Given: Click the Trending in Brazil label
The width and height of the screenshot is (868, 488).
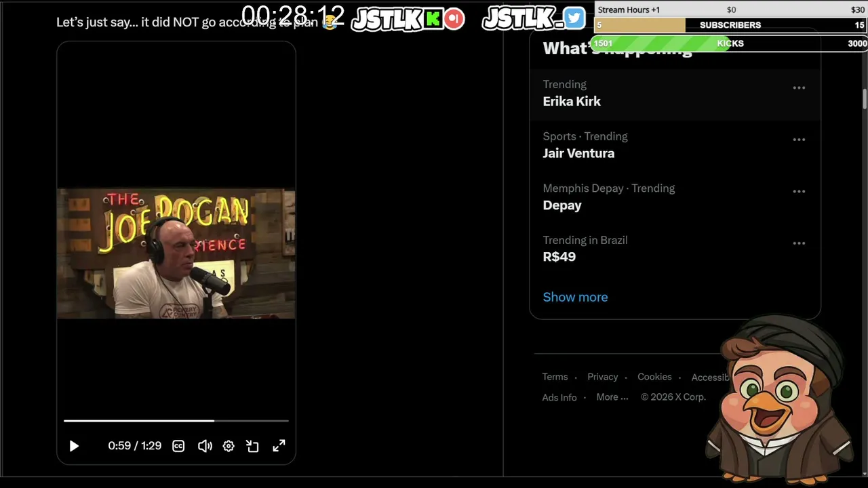Looking at the screenshot, I should coord(585,240).
